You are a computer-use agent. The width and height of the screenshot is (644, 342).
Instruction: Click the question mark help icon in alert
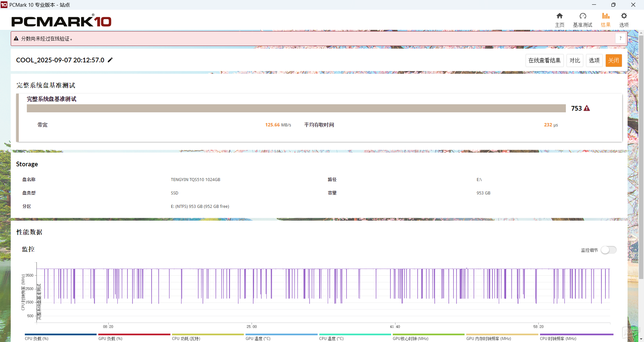click(x=621, y=39)
